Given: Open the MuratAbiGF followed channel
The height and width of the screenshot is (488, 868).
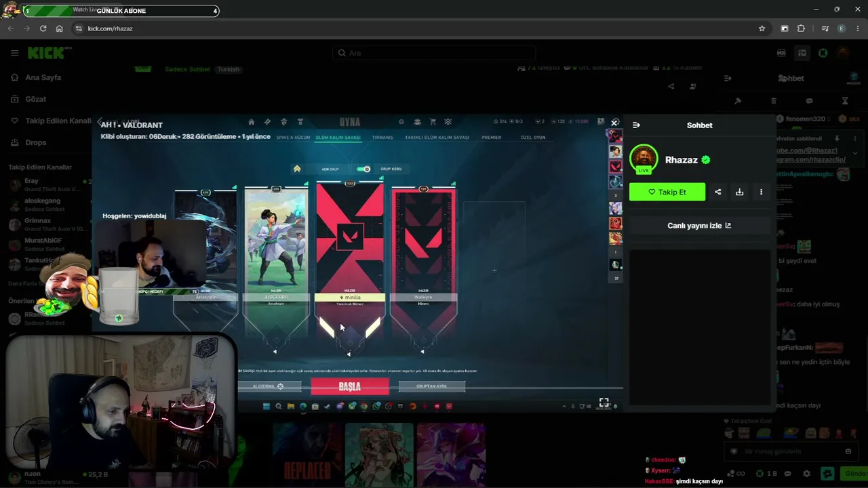Looking at the screenshot, I should point(49,244).
